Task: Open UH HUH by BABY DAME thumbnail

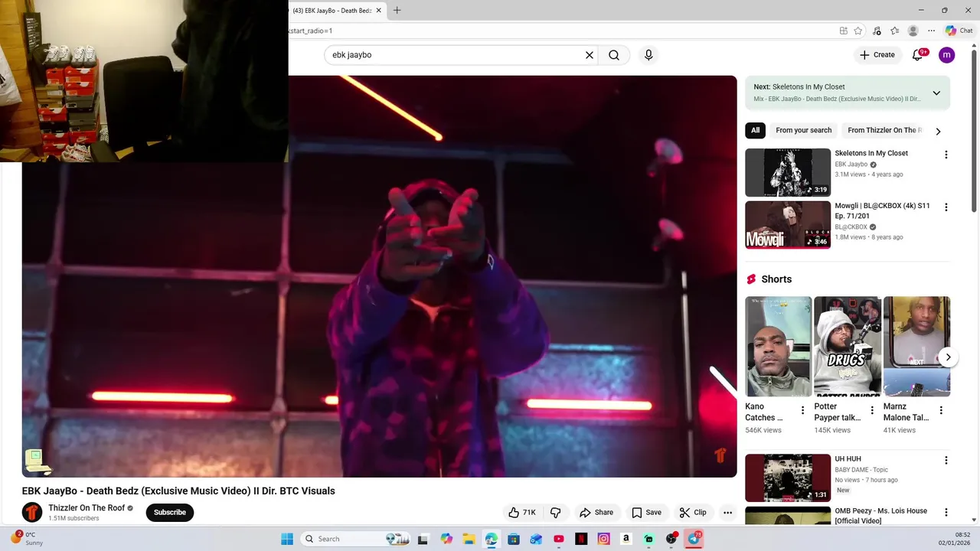Action: pyautogui.click(x=788, y=478)
